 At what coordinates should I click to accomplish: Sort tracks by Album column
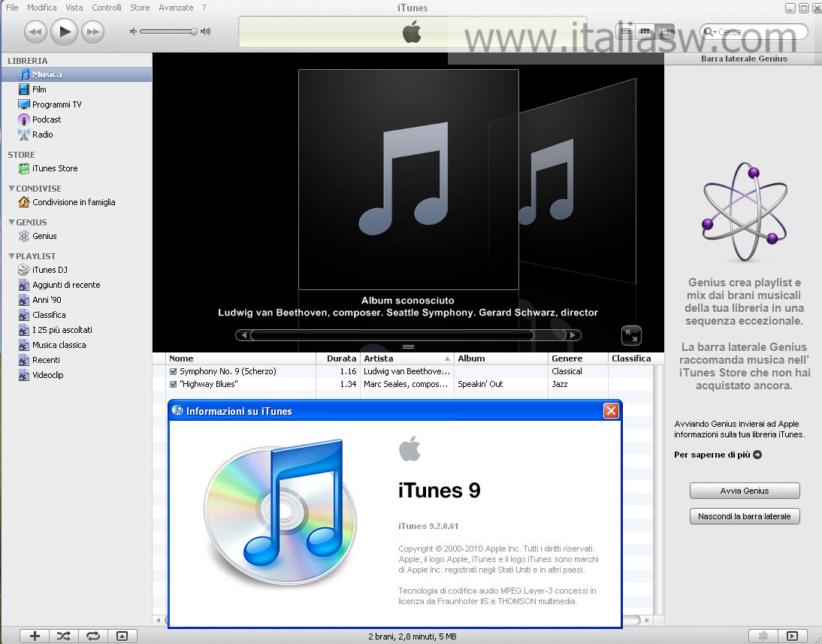click(x=501, y=358)
